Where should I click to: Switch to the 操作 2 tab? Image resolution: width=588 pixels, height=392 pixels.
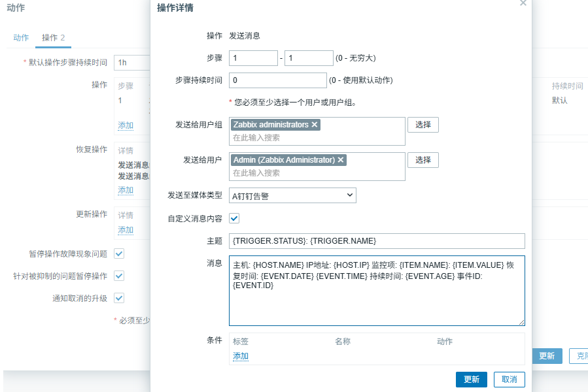(x=53, y=38)
